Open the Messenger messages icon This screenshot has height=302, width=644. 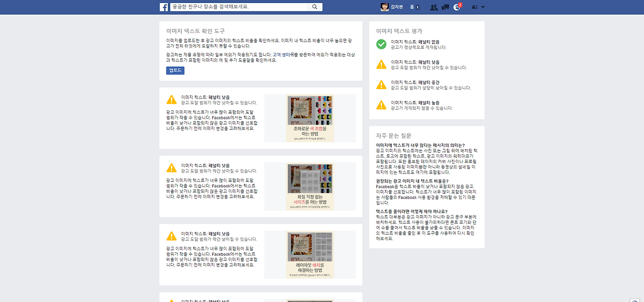(445, 7)
